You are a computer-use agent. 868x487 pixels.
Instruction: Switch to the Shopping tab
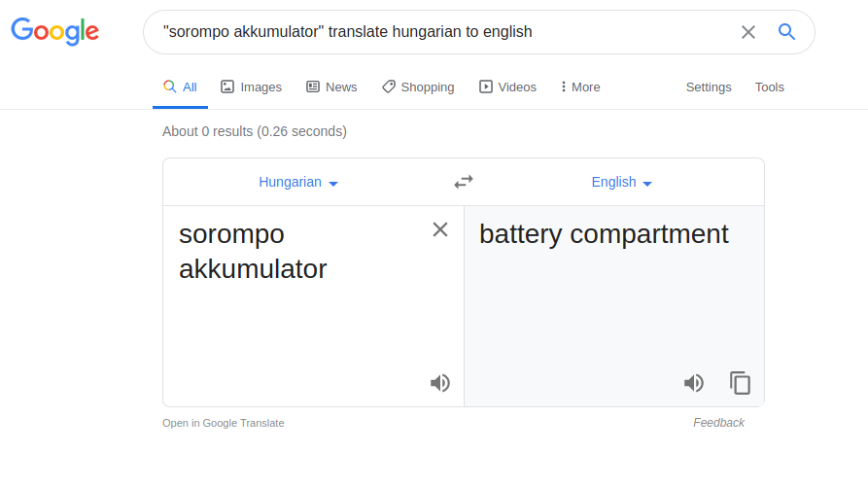(x=418, y=87)
